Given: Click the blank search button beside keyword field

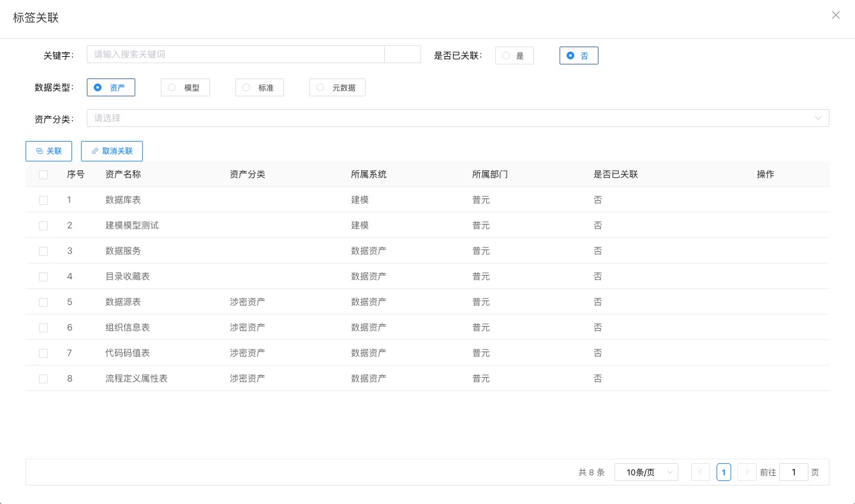Looking at the screenshot, I should click(403, 54).
